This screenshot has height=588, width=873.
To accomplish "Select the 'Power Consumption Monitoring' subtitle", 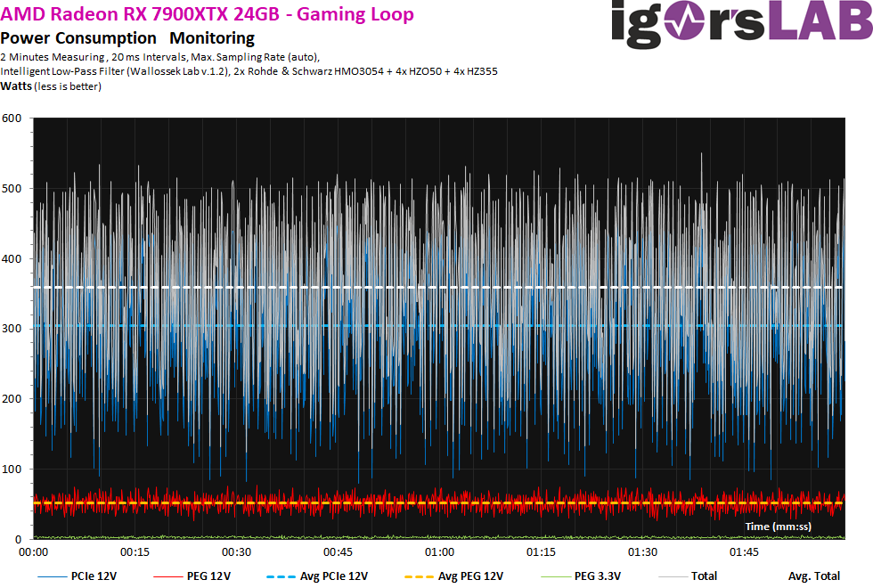I will [127, 37].
